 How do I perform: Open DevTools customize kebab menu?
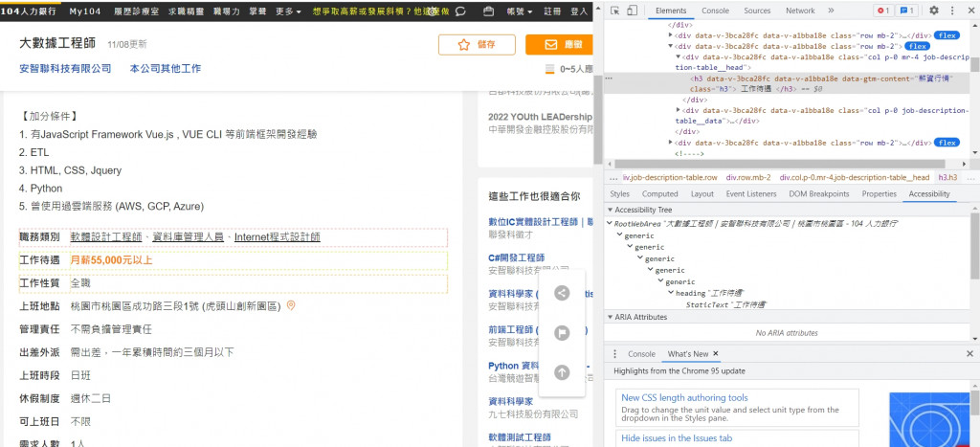[x=952, y=11]
